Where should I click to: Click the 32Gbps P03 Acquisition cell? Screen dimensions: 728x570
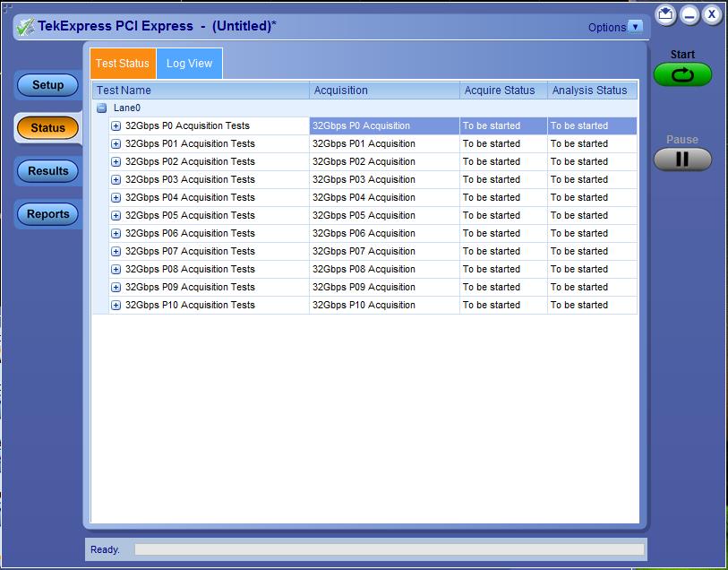(x=384, y=180)
